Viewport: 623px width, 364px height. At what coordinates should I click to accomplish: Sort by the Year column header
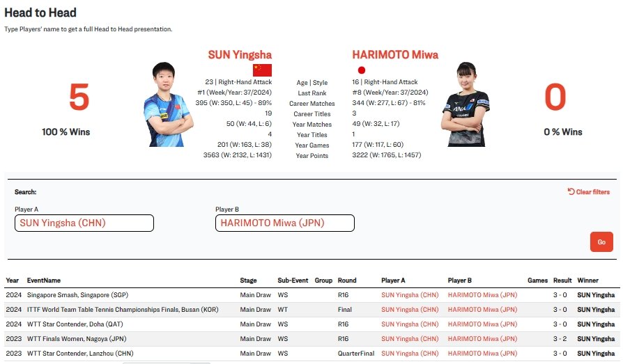(x=13, y=280)
